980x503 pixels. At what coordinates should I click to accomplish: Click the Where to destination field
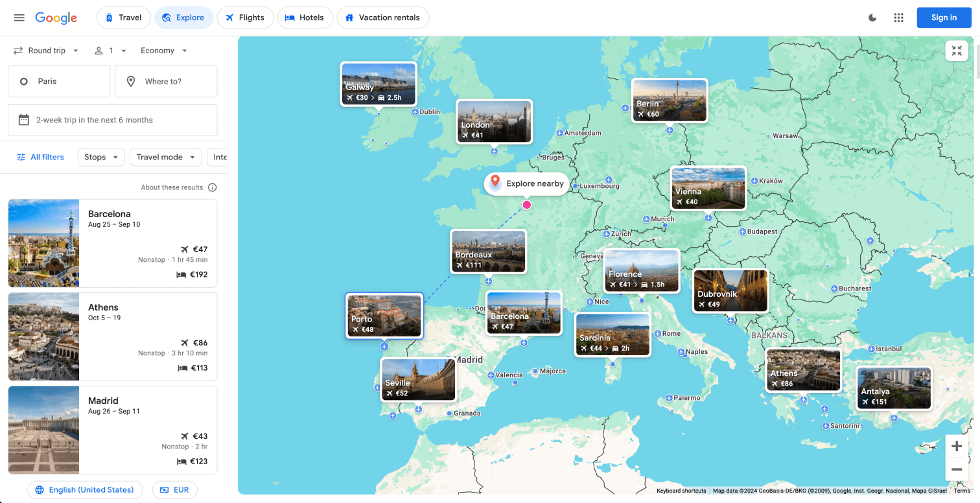pyautogui.click(x=166, y=81)
